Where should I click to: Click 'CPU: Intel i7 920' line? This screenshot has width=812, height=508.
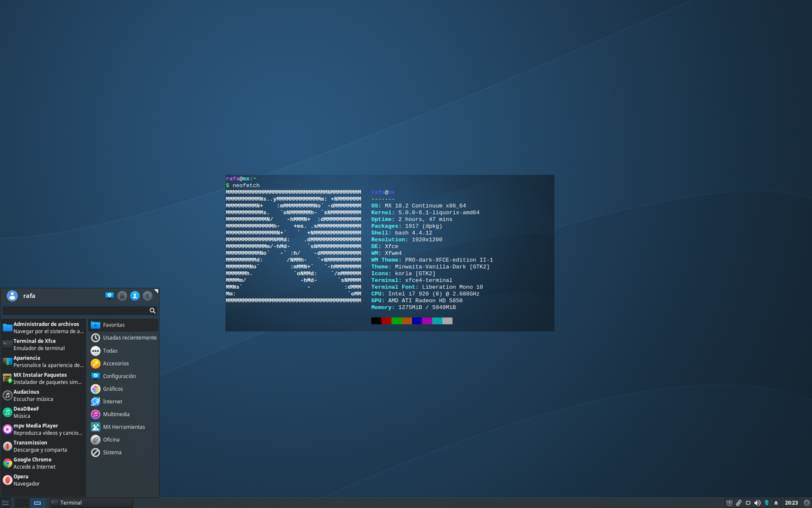425,294
